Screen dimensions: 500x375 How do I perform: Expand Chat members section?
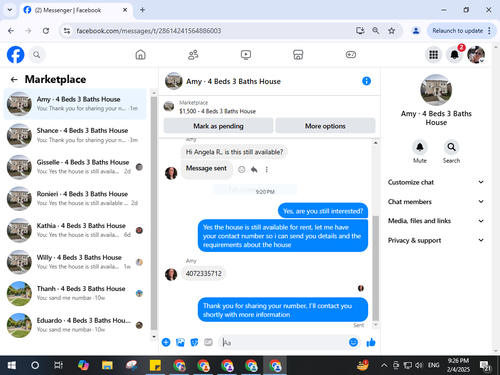[436, 202]
